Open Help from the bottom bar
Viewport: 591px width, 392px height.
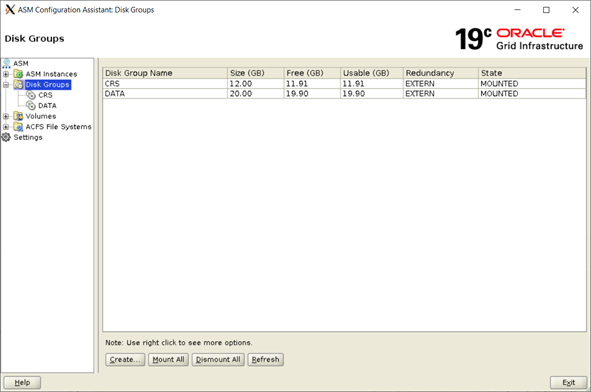[22, 383]
